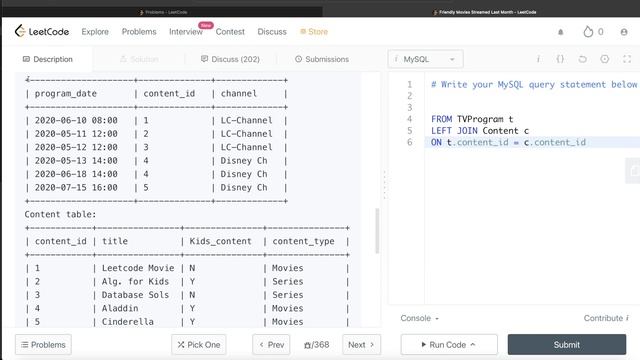This screenshot has height=360, width=640.
Task: Go to the Next problem
Action: 361,344
